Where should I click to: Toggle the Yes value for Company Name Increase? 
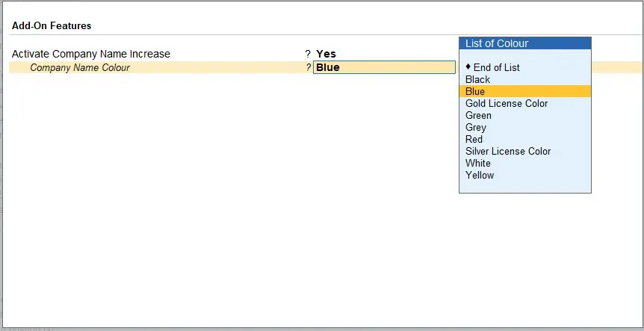[x=326, y=54]
